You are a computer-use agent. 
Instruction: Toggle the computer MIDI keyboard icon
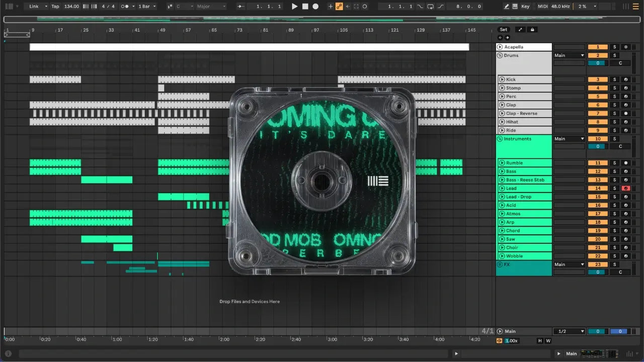point(515,7)
